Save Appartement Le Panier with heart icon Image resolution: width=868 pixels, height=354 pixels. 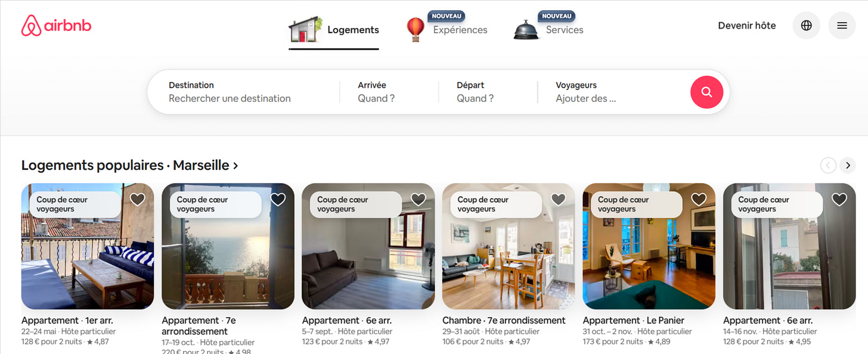tap(699, 199)
